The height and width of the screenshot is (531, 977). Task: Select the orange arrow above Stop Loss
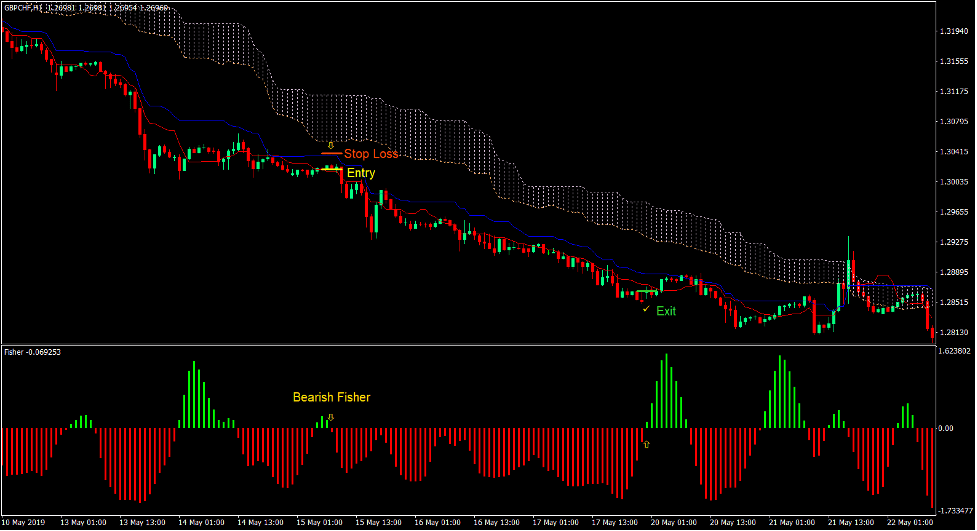(x=331, y=146)
